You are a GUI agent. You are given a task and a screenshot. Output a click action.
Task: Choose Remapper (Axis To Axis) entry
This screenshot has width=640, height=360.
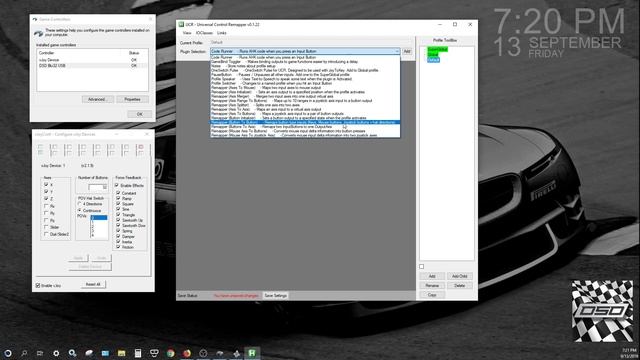(x=305, y=109)
